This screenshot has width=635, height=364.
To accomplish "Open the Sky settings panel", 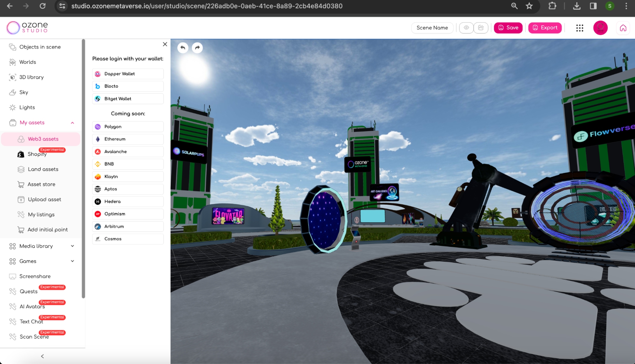I will [24, 92].
